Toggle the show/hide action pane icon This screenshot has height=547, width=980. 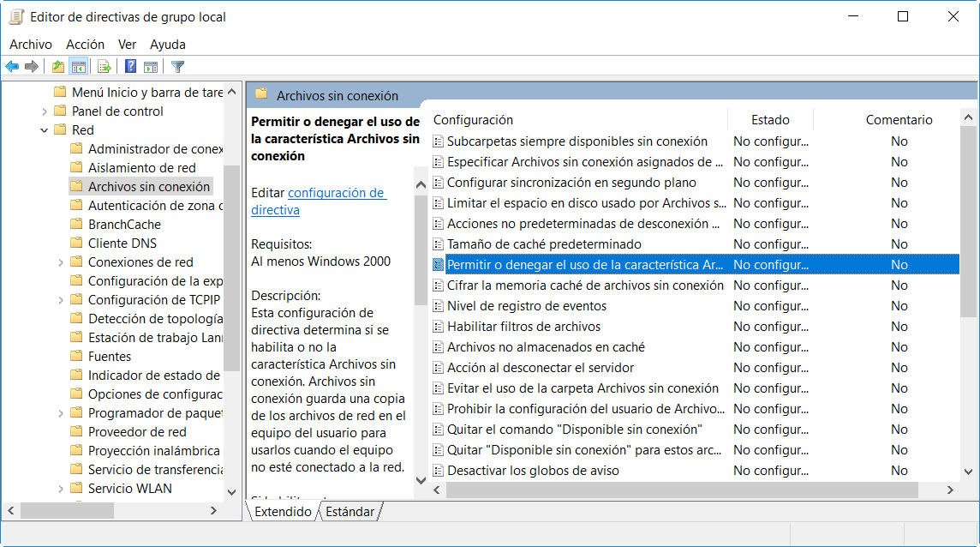point(151,67)
